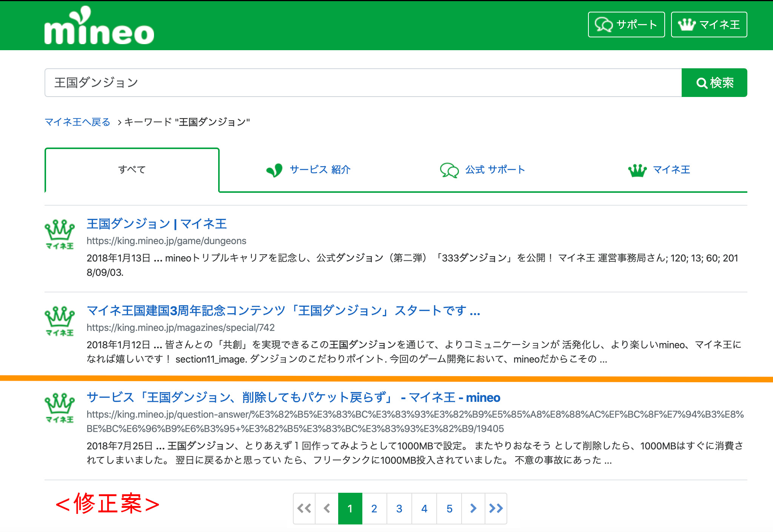The image size is (773, 532).
Task: Switch to サービス紹介 tab
Action: coord(309,170)
